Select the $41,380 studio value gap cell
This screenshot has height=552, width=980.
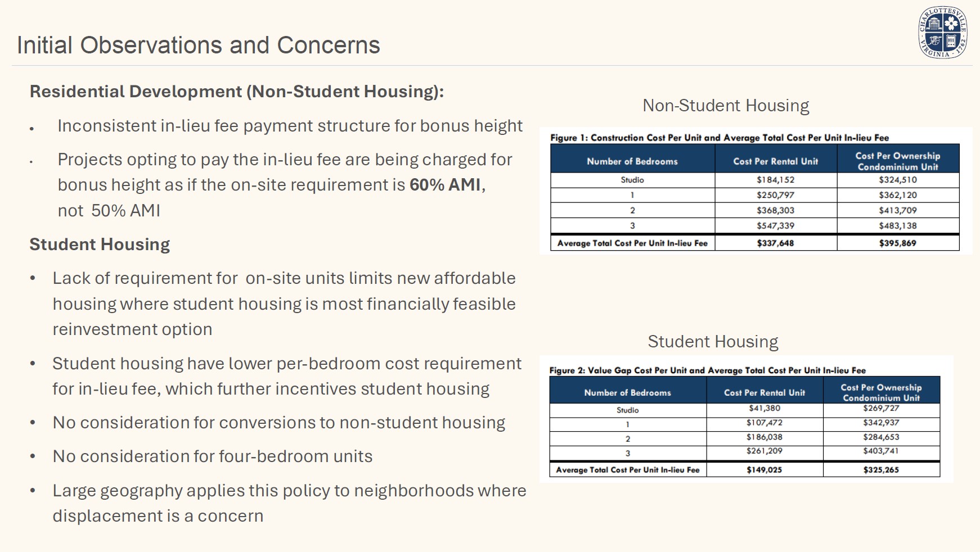point(764,409)
